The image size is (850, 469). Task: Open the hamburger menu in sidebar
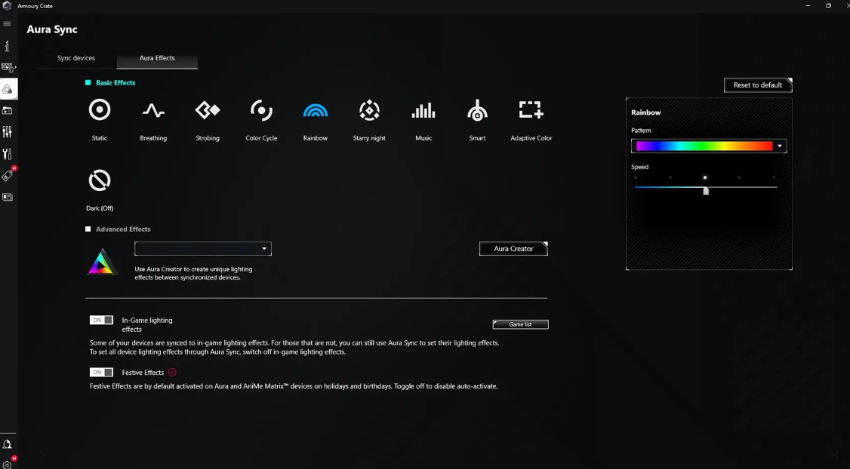pyautogui.click(x=7, y=24)
